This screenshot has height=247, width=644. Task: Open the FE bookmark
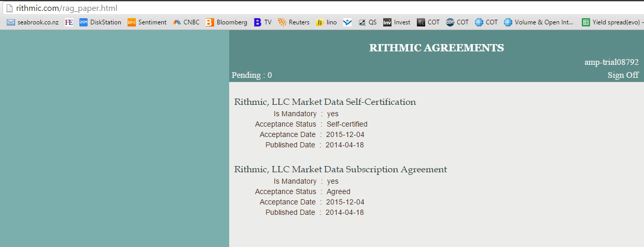(69, 22)
